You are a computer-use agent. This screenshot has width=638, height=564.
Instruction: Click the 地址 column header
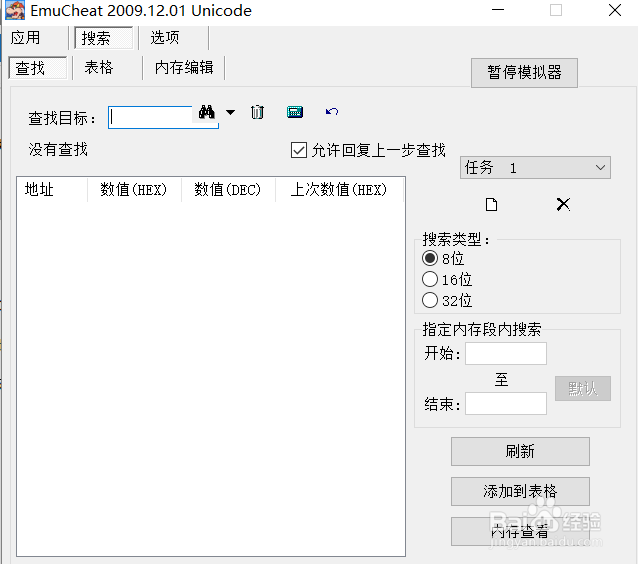(x=52, y=190)
